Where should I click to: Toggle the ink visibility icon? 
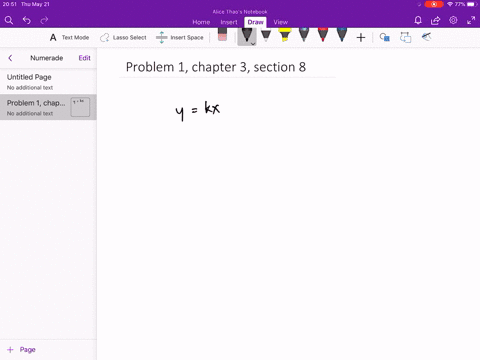click(426, 37)
